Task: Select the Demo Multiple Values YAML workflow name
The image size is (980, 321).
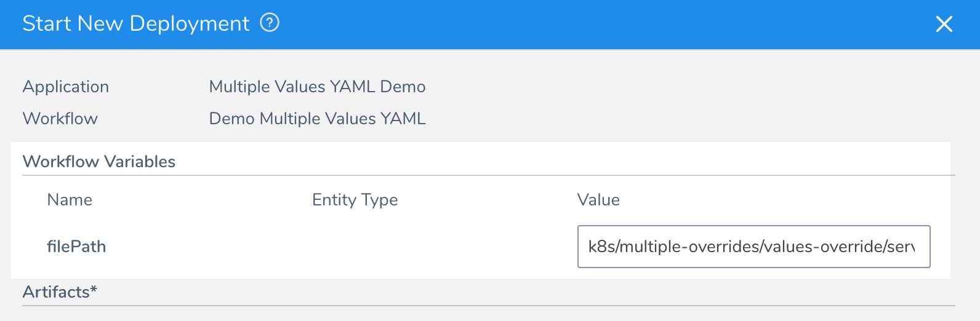Action: (x=317, y=119)
